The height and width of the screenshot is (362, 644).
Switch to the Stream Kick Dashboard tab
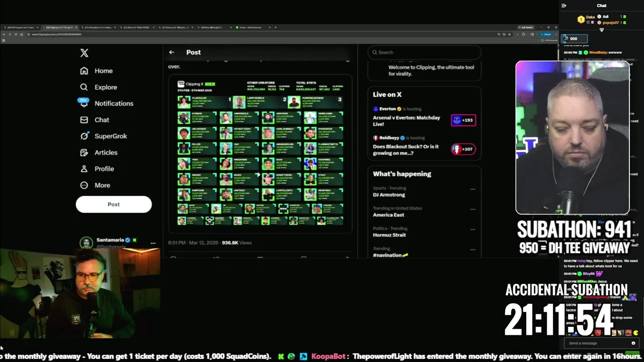[253, 27]
